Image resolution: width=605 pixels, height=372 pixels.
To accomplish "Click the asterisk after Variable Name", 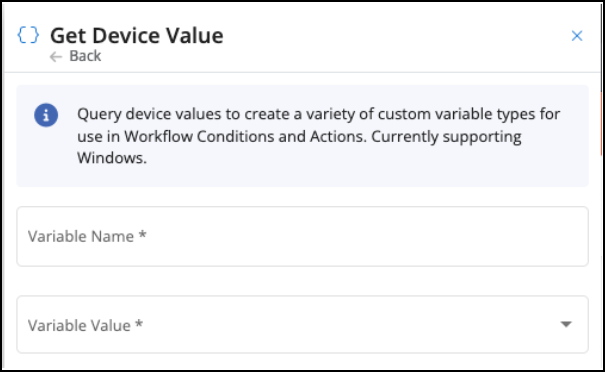I will click(x=142, y=234).
